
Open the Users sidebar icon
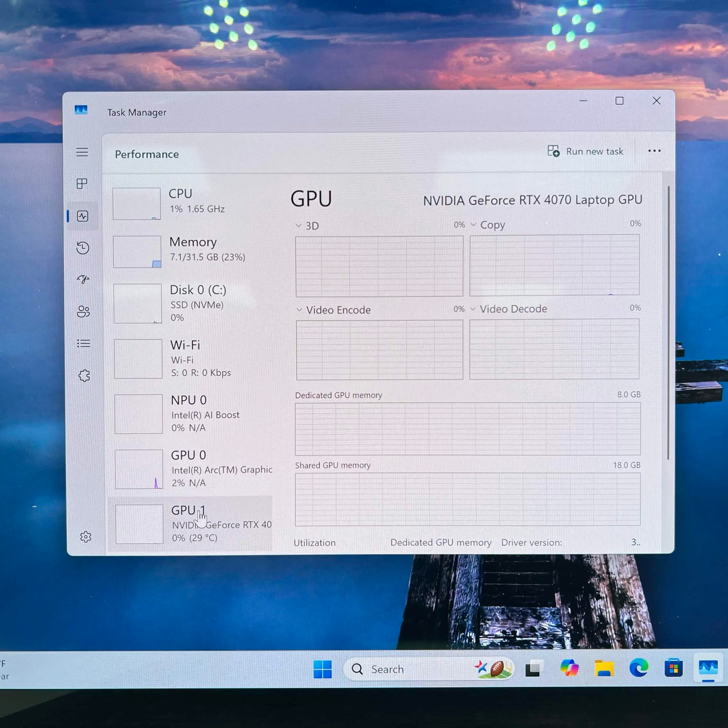84,311
